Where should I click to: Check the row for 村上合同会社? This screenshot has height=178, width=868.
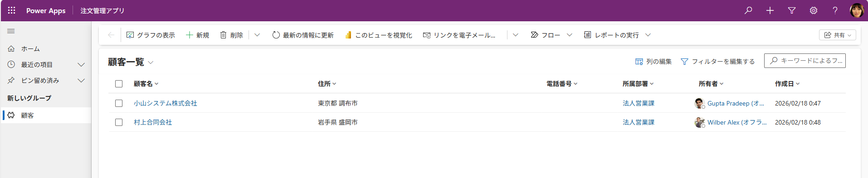pos(119,122)
